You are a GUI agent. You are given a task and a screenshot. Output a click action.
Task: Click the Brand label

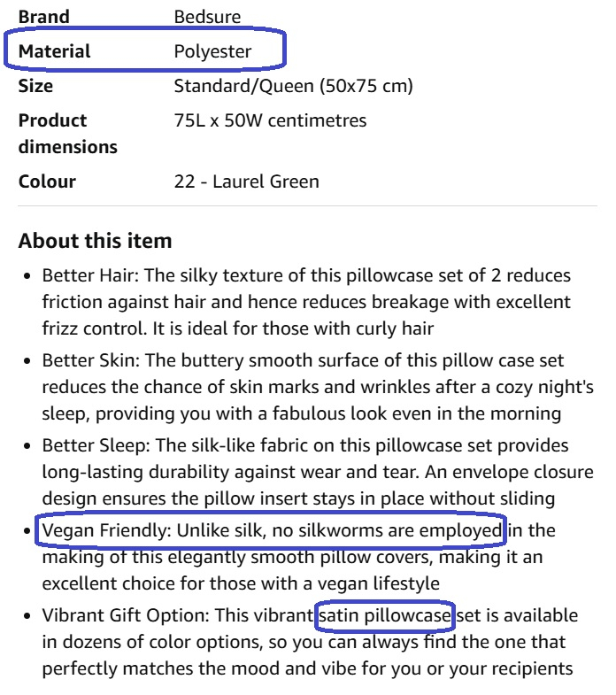coord(44,17)
